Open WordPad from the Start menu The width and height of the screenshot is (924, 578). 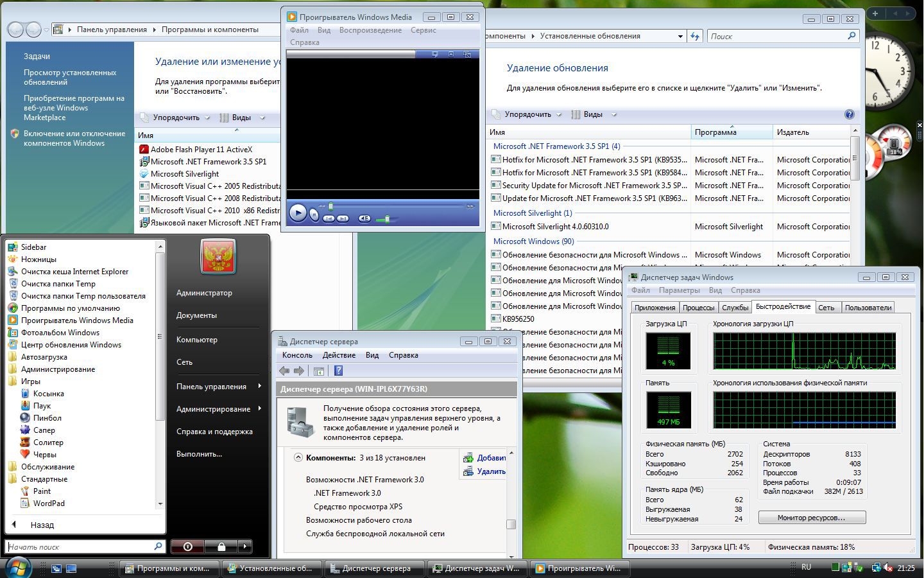point(49,504)
